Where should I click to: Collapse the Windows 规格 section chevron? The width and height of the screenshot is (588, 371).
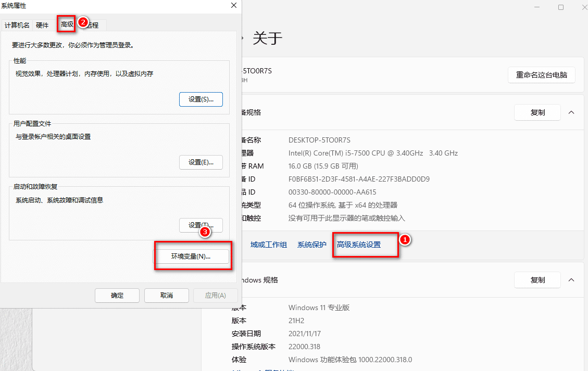(x=571, y=280)
